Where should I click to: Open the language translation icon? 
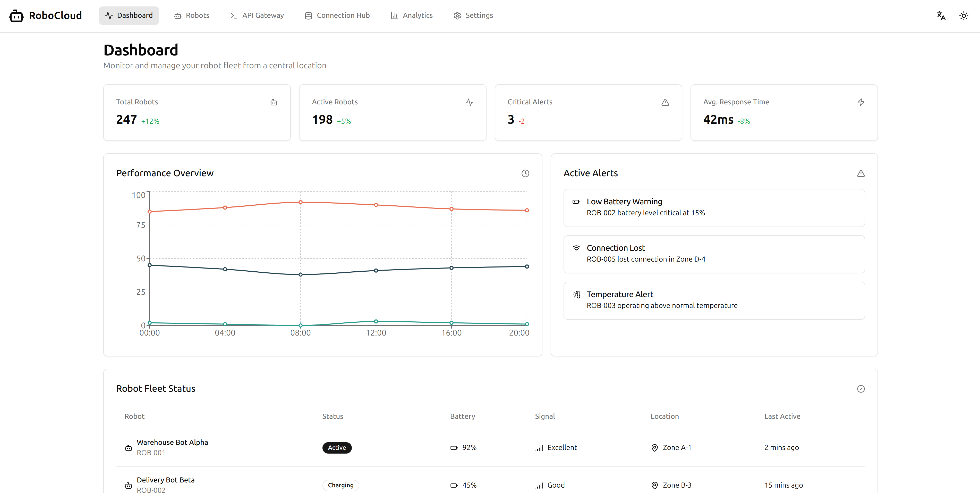pyautogui.click(x=941, y=16)
